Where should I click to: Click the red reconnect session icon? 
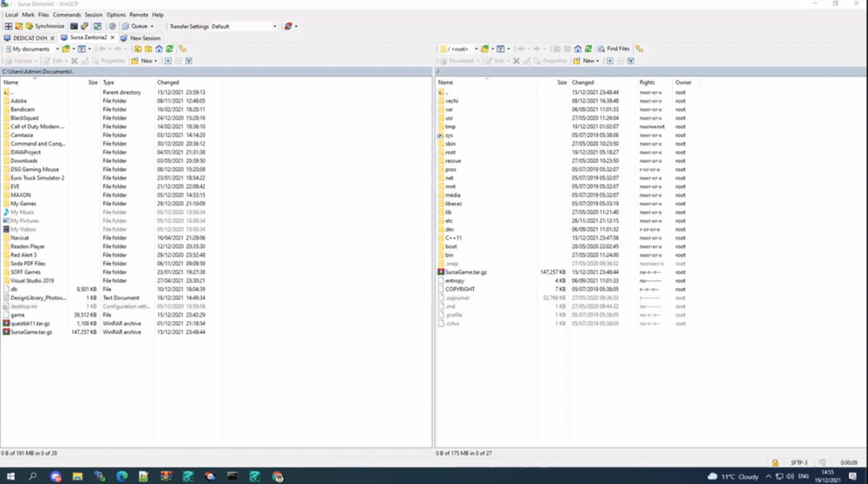(288, 26)
